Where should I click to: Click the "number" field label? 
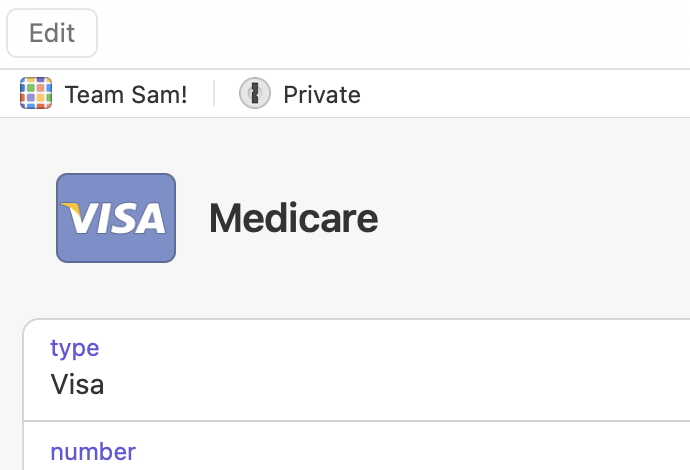pos(93,452)
